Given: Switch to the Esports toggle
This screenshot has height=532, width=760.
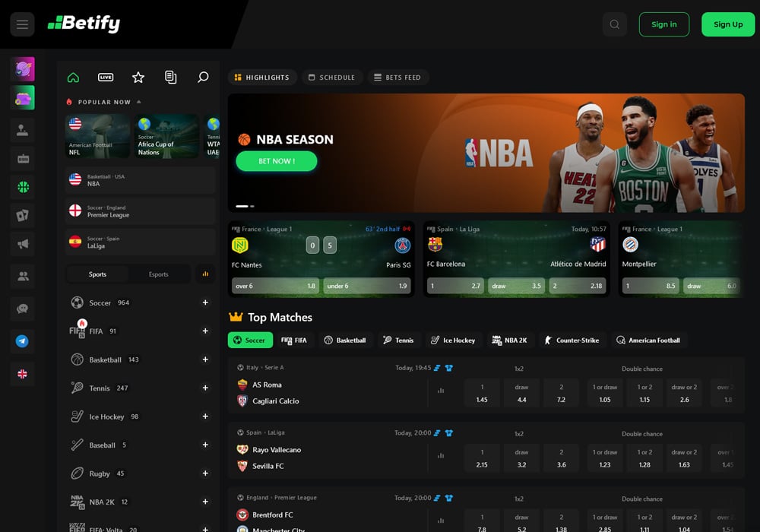Looking at the screenshot, I should pos(159,274).
